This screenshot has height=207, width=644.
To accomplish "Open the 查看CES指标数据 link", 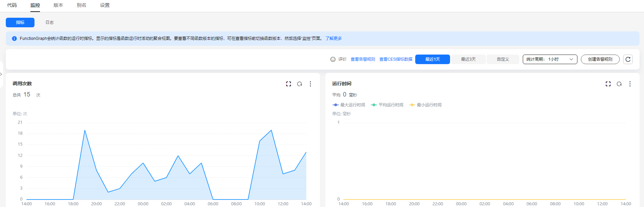I will 396,59.
